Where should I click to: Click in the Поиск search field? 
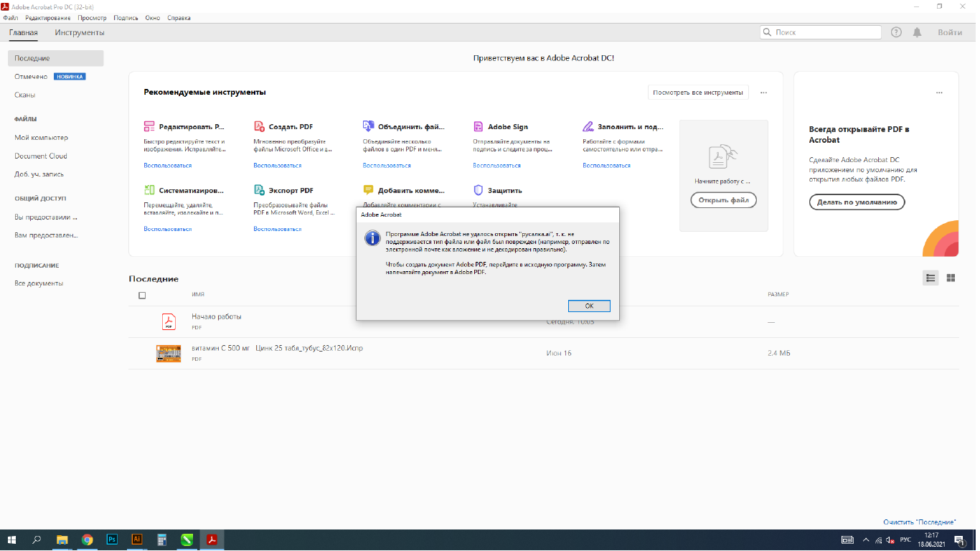[821, 32]
